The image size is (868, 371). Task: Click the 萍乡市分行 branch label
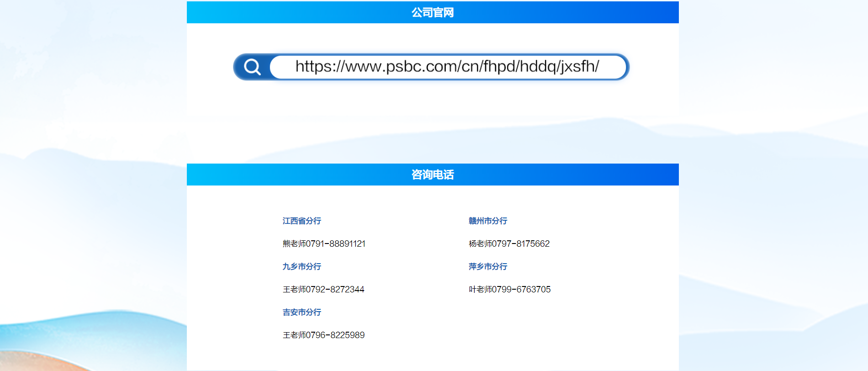488,266
